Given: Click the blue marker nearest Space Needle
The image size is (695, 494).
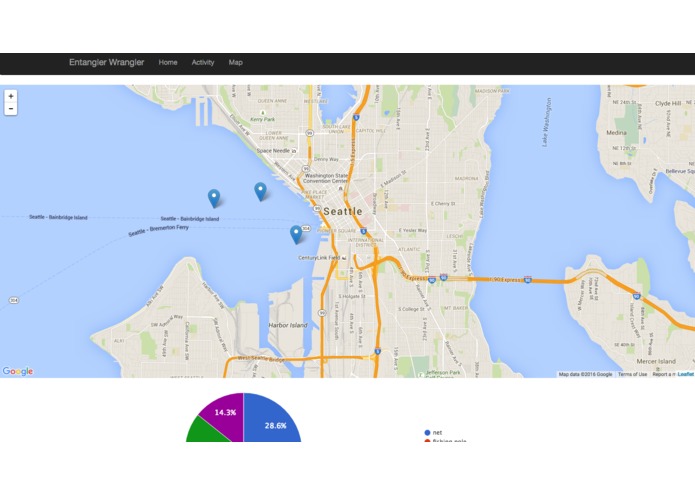Looking at the screenshot, I should tap(261, 191).
